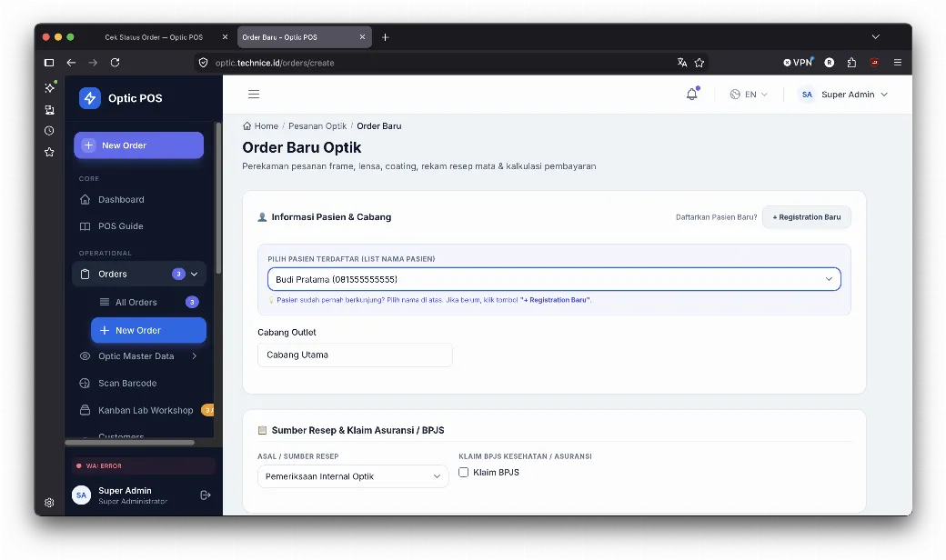Click the translate page icon
Viewport: 946px width, 560px height.
(682, 63)
